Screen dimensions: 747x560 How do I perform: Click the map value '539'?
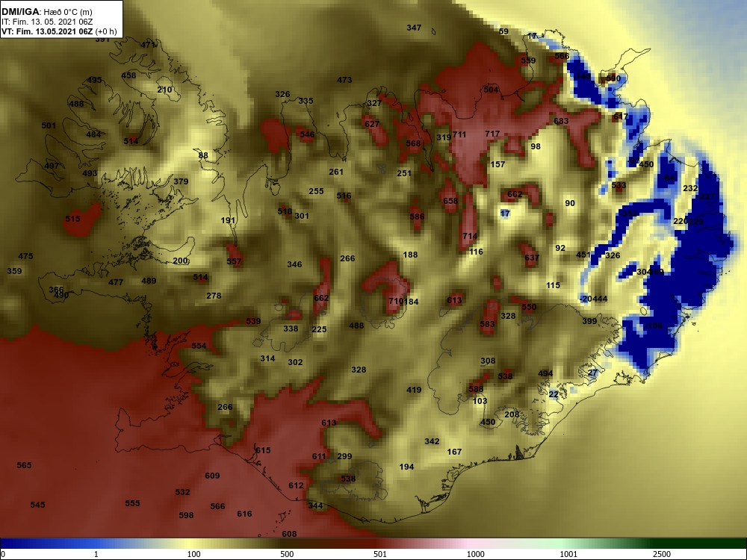[x=253, y=321]
